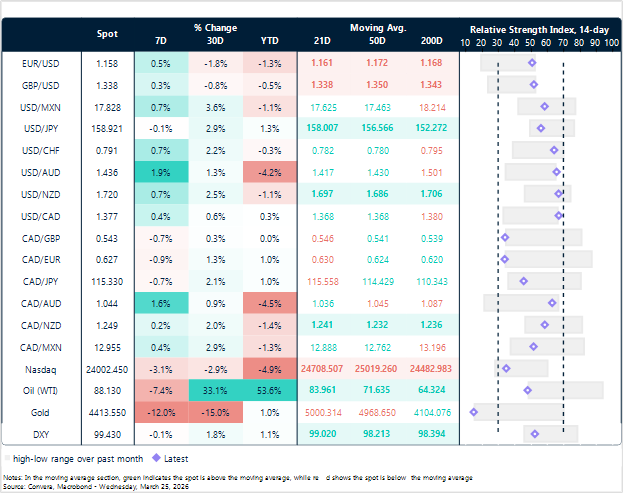Click the Gold RSI diamond marker

click(475, 413)
